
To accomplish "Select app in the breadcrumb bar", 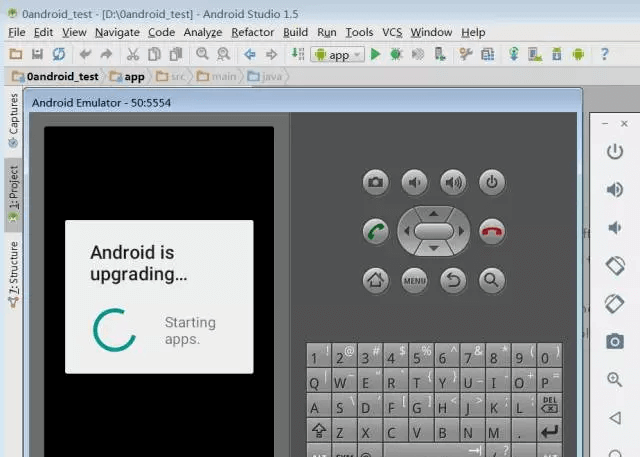I will pyautogui.click(x=127, y=76).
